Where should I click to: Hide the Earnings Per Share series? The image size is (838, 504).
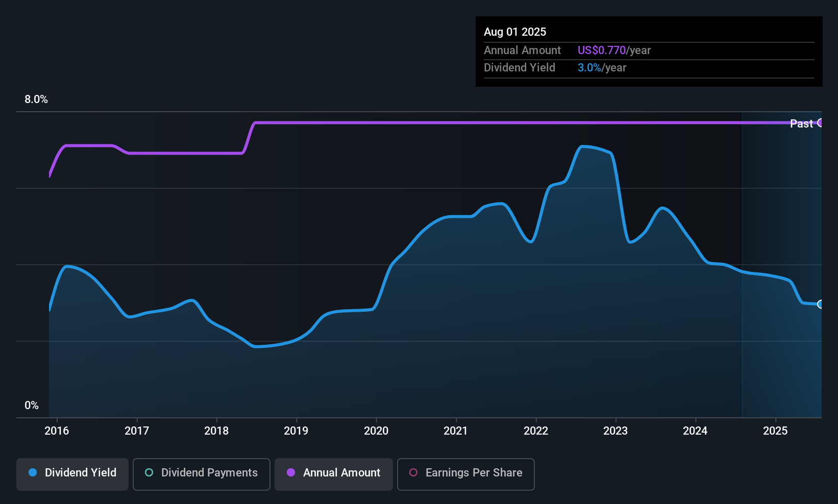(x=465, y=474)
